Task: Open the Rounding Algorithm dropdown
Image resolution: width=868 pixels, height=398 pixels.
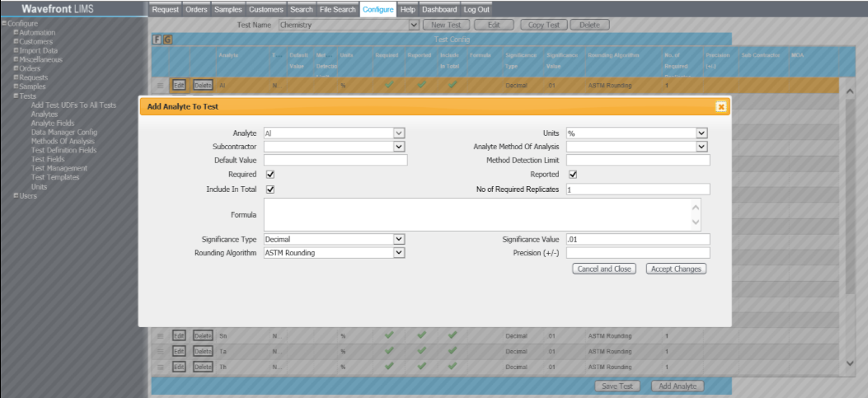Action: (x=399, y=252)
